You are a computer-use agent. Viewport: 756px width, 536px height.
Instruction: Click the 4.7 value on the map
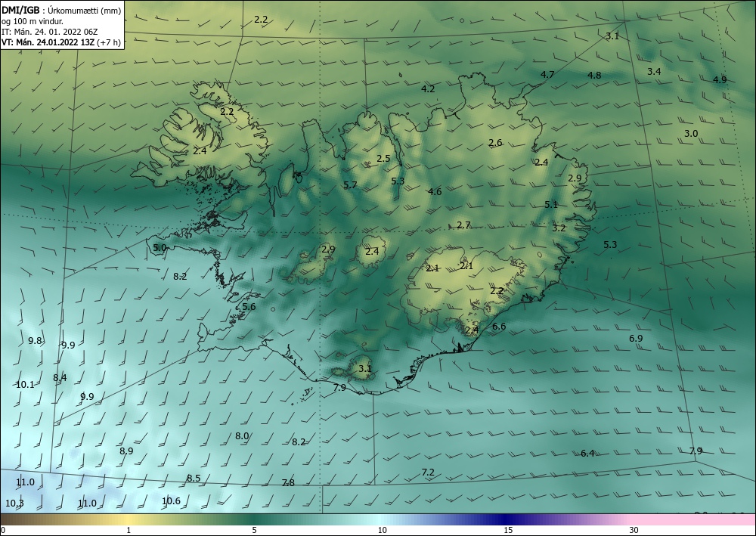tap(547, 74)
